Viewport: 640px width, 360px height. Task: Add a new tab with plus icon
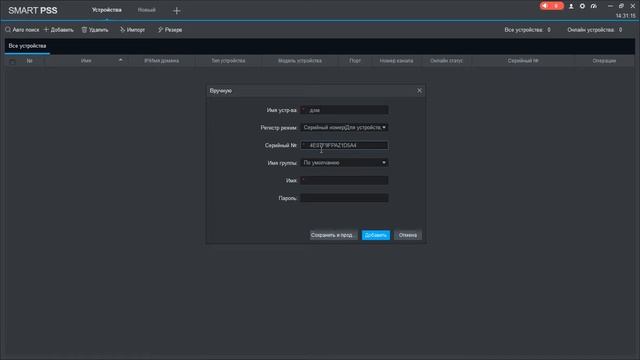[x=176, y=11]
